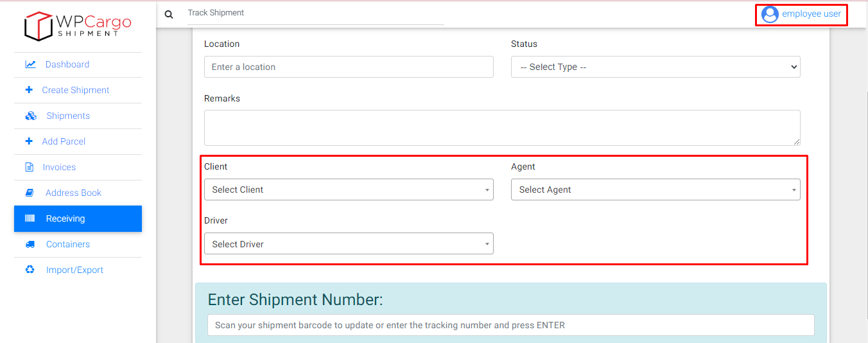Screen dimensions: 868x343
Task: Focus the shipment number barcode field
Action: point(510,325)
